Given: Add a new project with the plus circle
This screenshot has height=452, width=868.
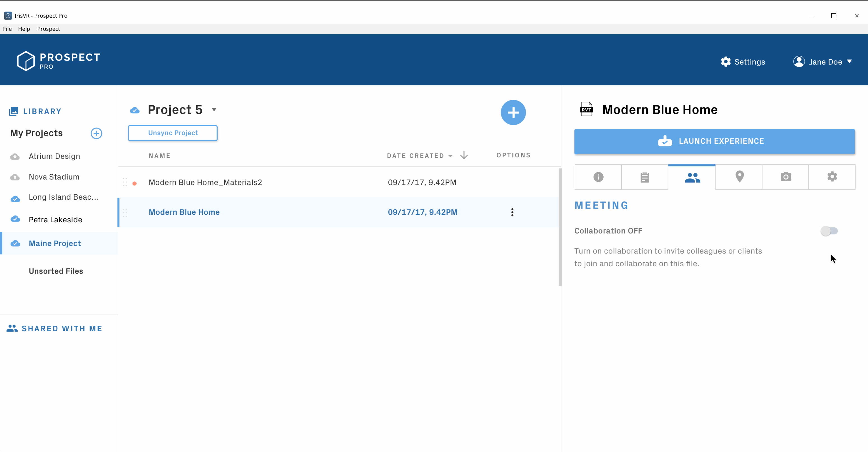Looking at the screenshot, I should (x=96, y=133).
